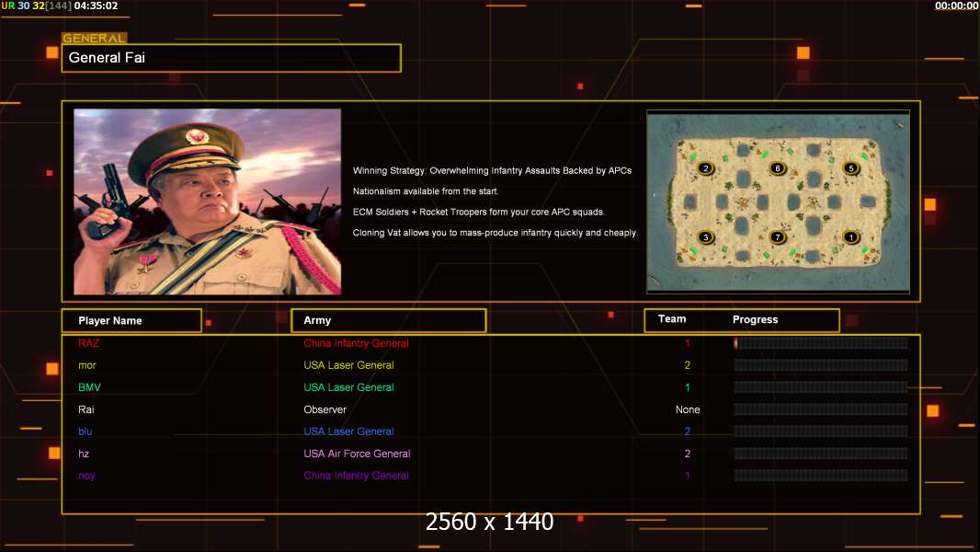This screenshot has height=552, width=980.
Task: Click the Observer entry for player Rai
Action: (325, 409)
